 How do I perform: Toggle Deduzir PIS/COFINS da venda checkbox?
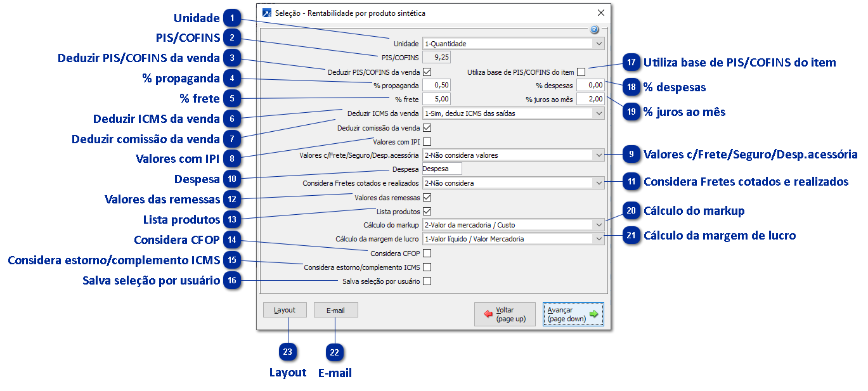(x=427, y=72)
